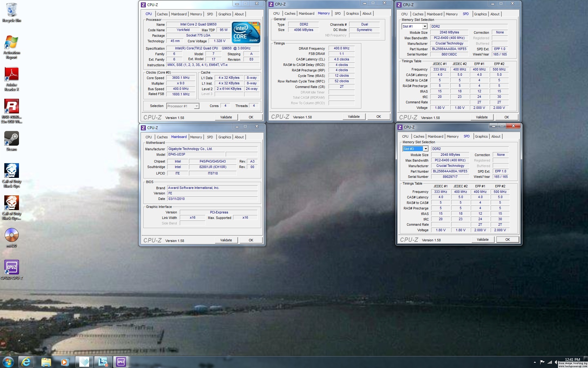Click Validate in the Memory tab window
This screenshot has height=368, width=588.
pos(354,117)
